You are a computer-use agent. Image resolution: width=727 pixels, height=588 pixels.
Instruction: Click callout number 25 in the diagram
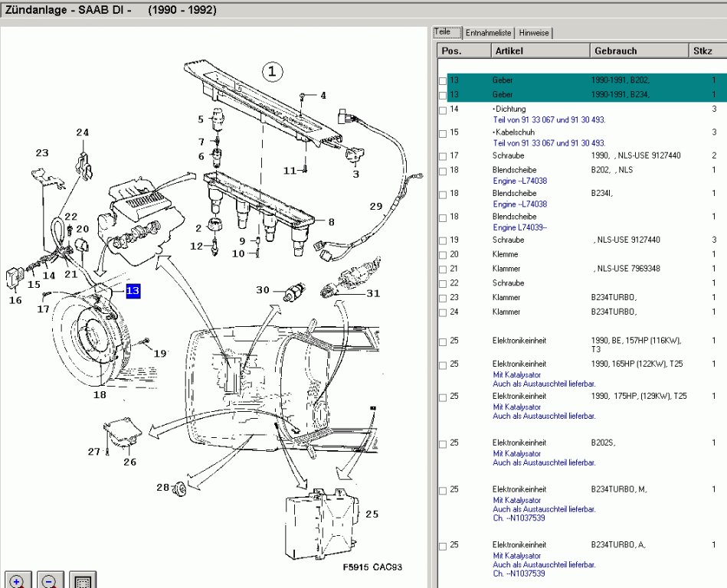[x=372, y=514]
